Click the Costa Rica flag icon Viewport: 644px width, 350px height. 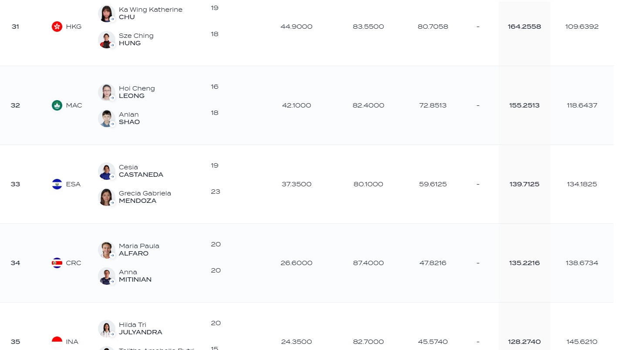(x=57, y=263)
